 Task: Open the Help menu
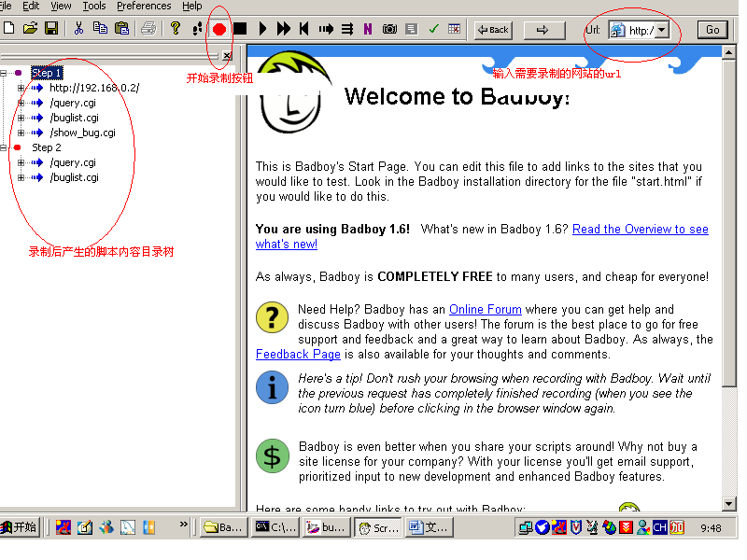tap(192, 7)
